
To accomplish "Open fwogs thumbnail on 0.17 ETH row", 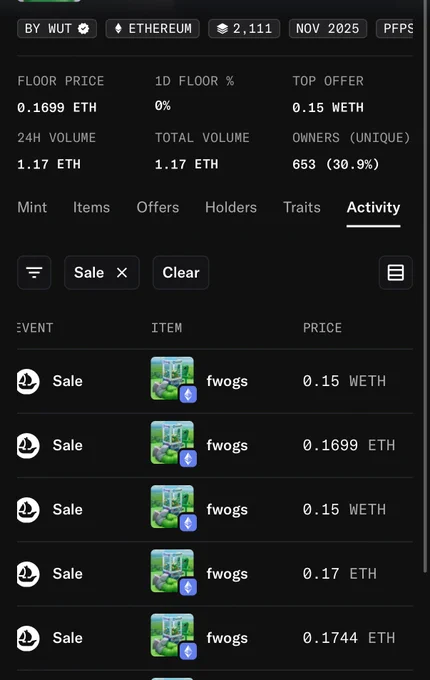I will pyautogui.click(x=173, y=572).
